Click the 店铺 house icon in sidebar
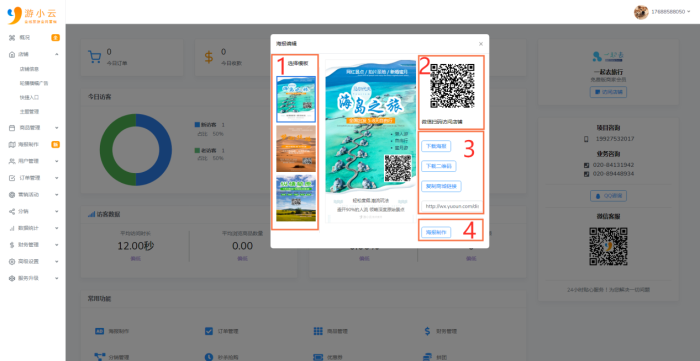The image size is (700, 361). (x=12, y=54)
